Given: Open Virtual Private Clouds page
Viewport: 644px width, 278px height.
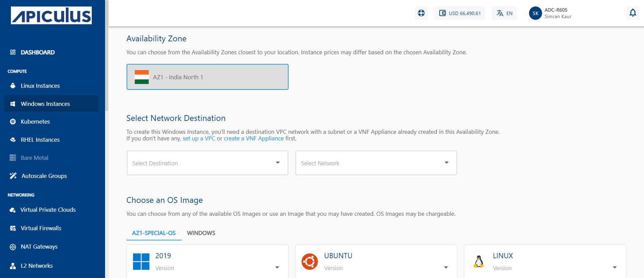Looking at the screenshot, I should tap(48, 210).
